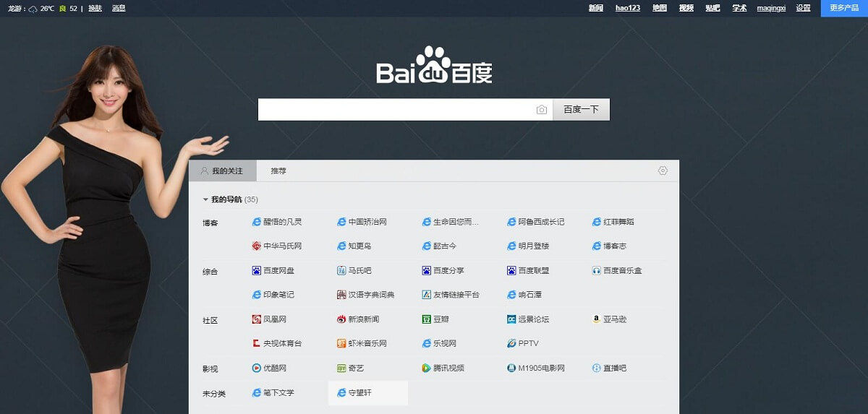Image resolution: width=868 pixels, height=414 pixels.
Task: Click the M1905电影网 icon
Action: (x=511, y=368)
